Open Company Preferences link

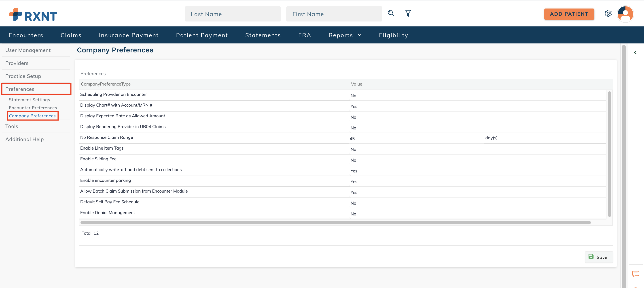32,116
